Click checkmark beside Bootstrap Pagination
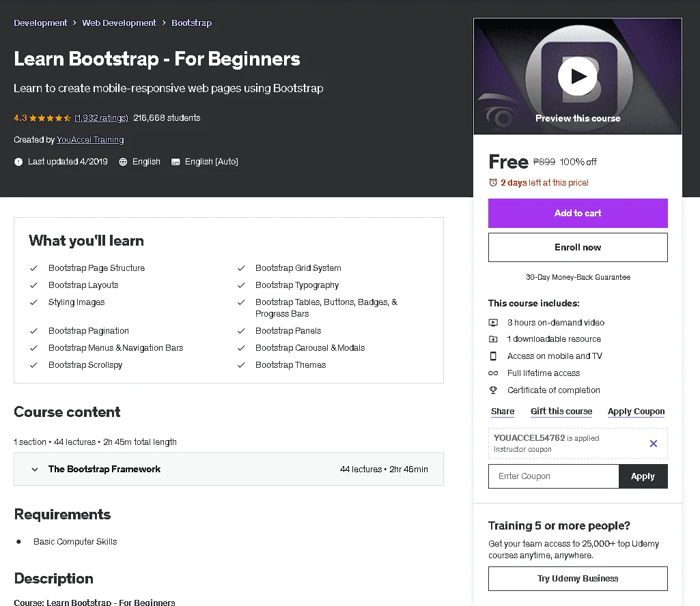 pos(33,331)
